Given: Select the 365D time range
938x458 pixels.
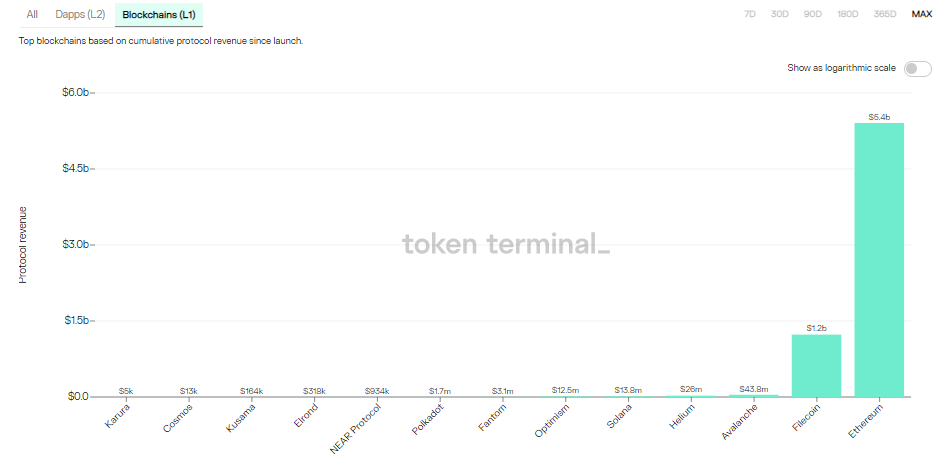Looking at the screenshot, I should 884,14.
